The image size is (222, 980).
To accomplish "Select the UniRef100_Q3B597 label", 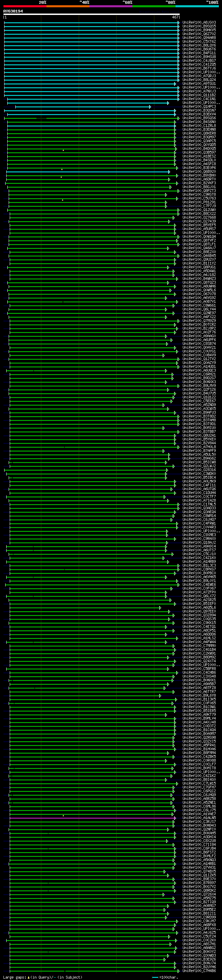I will [x=199, y=153].
